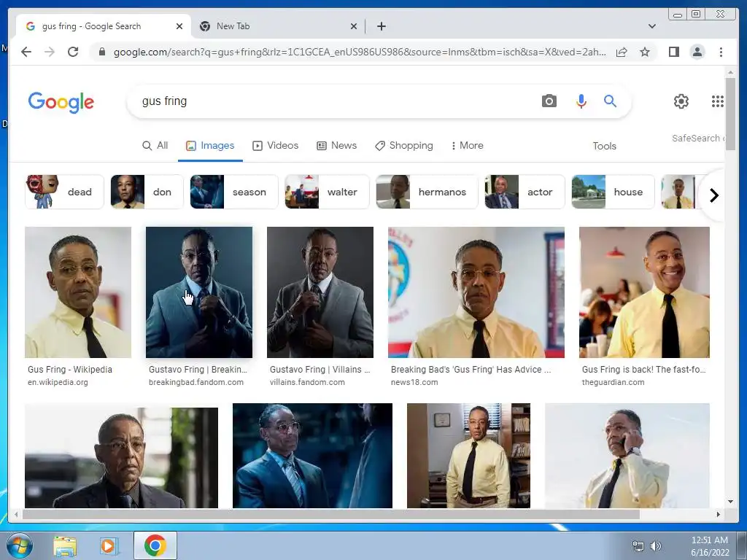Open the network icon in system tray
The width and height of the screenshot is (747, 560).
638,546
